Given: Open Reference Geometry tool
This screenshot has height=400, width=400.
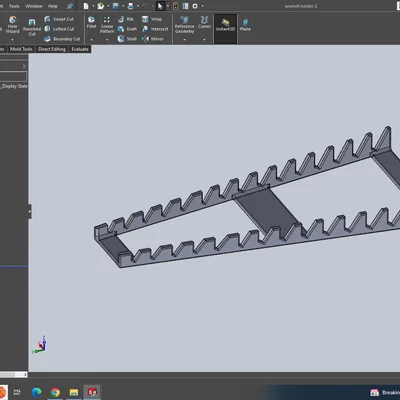Looking at the screenshot, I should point(184,25).
